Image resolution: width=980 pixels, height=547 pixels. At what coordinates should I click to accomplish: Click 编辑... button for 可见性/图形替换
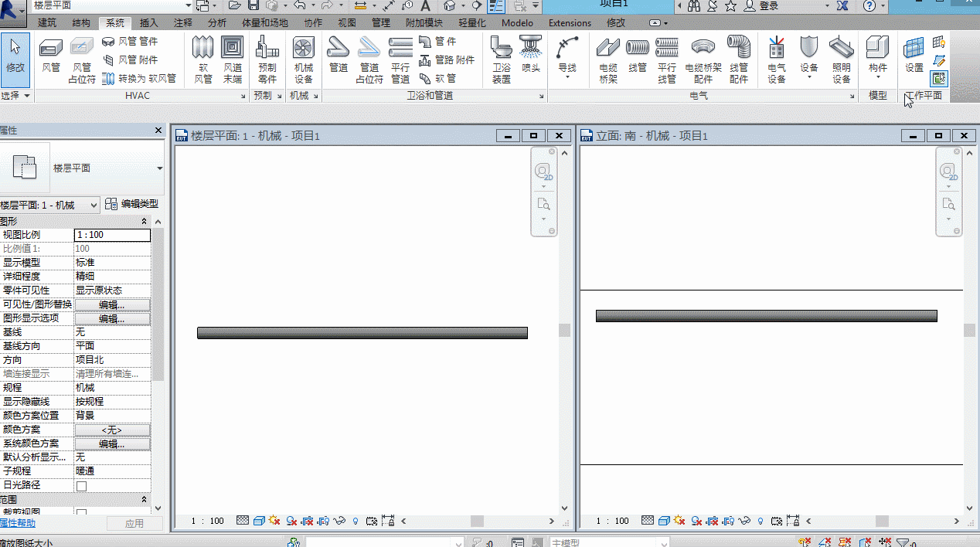112,304
